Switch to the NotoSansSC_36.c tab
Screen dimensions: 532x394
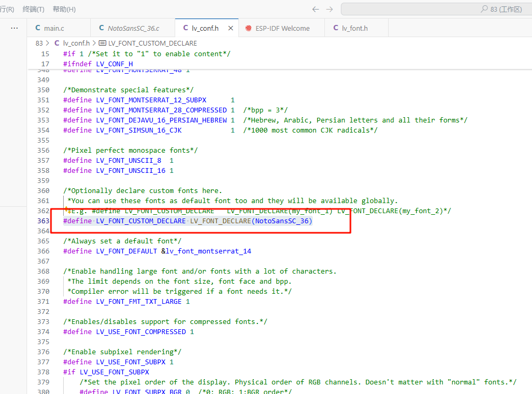click(133, 28)
